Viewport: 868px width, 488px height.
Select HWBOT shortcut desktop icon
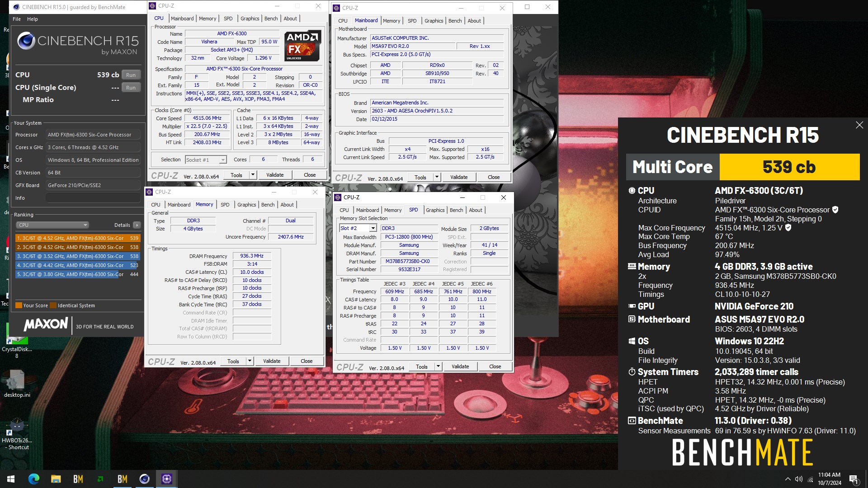[17, 434]
